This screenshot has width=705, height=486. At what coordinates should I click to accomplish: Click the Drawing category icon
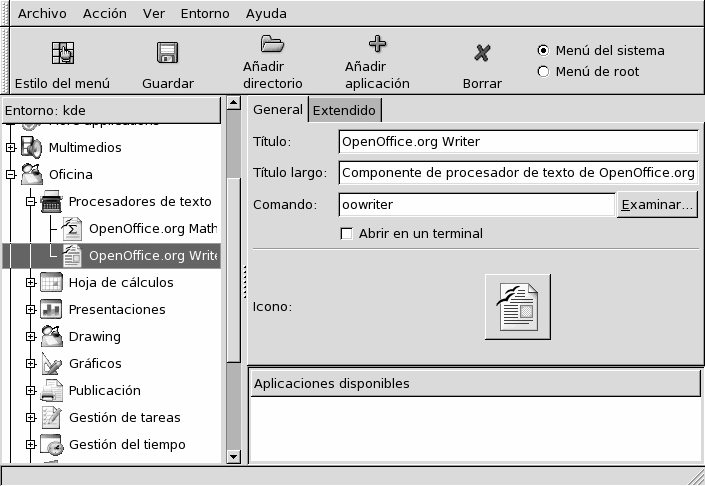click(x=52, y=336)
